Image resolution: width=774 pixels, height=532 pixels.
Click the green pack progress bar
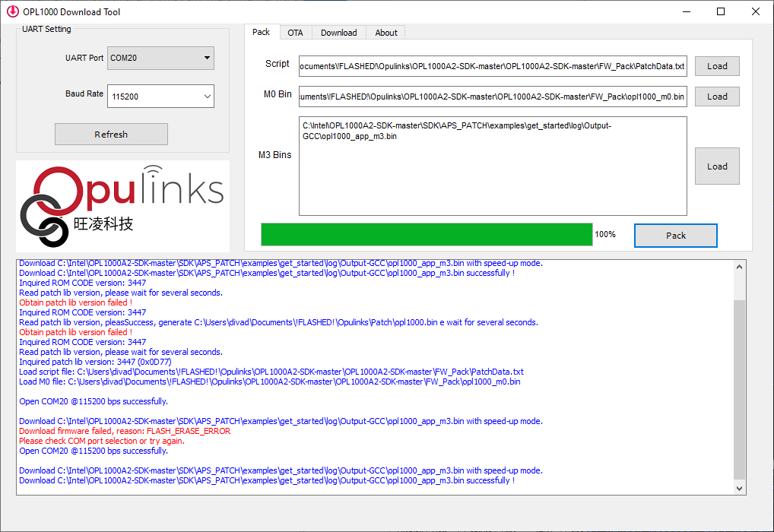(x=427, y=234)
